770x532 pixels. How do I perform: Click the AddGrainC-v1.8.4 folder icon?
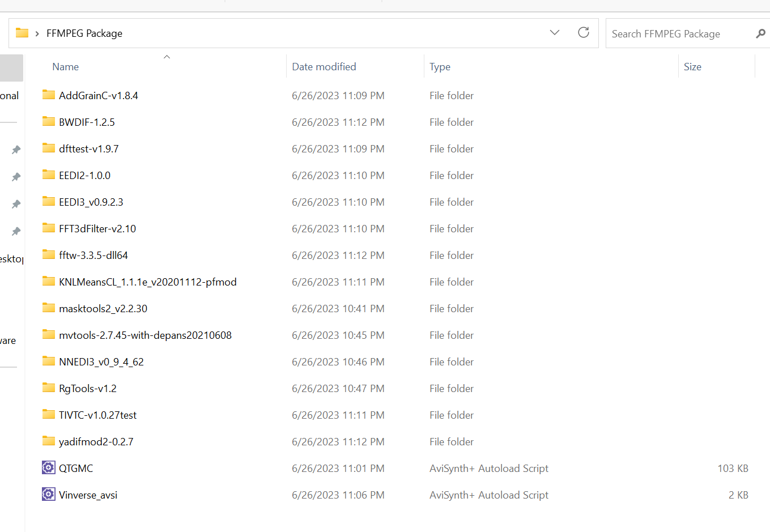pyautogui.click(x=49, y=95)
